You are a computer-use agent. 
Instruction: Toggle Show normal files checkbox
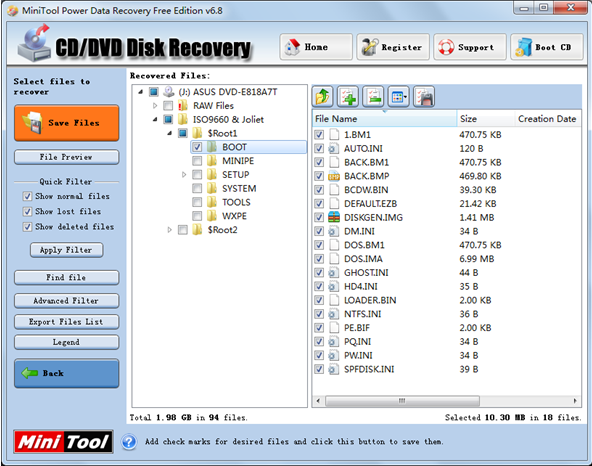27,196
